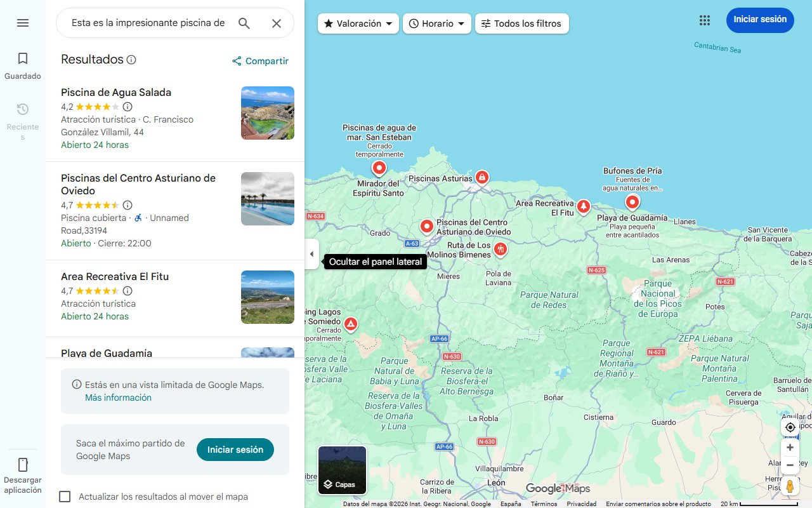
Task: Open the Google apps grid
Action: pyautogui.click(x=704, y=20)
